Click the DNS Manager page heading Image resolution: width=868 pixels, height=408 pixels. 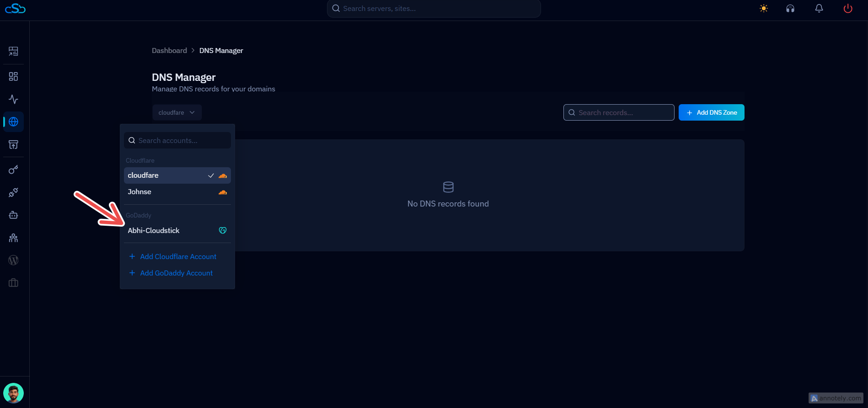(184, 77)
